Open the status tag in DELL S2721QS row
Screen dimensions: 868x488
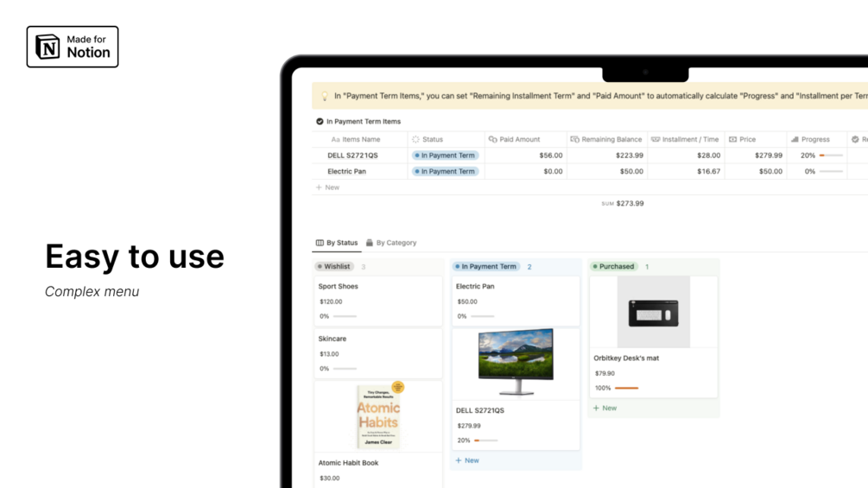pyautogui.click(x=445, y=155)
